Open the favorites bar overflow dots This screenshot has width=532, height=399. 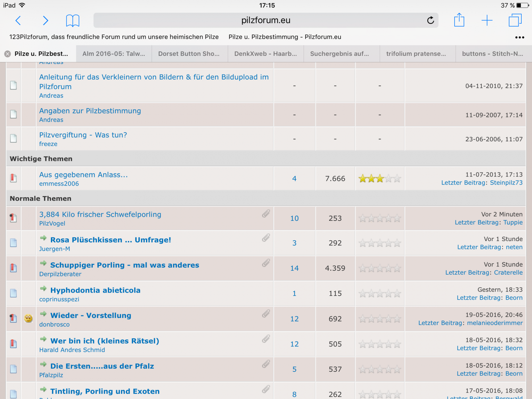pos(519,37)
